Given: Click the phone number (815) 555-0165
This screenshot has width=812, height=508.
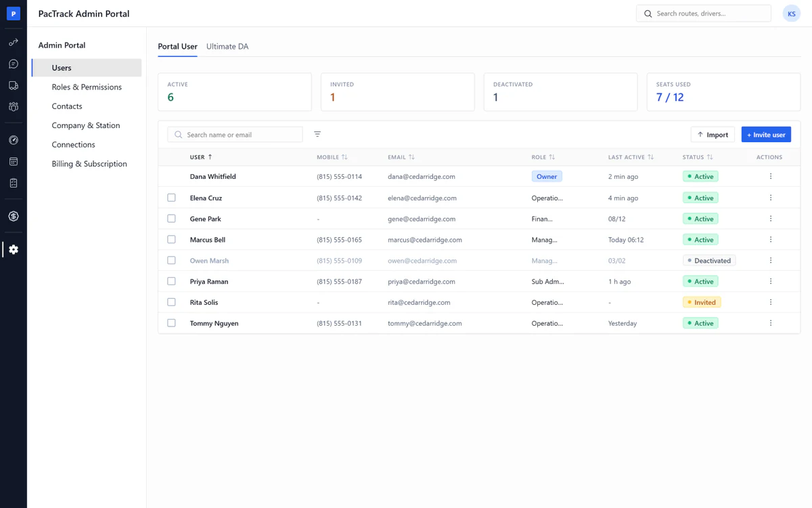Looking at the screenshot, I should 339,240.
